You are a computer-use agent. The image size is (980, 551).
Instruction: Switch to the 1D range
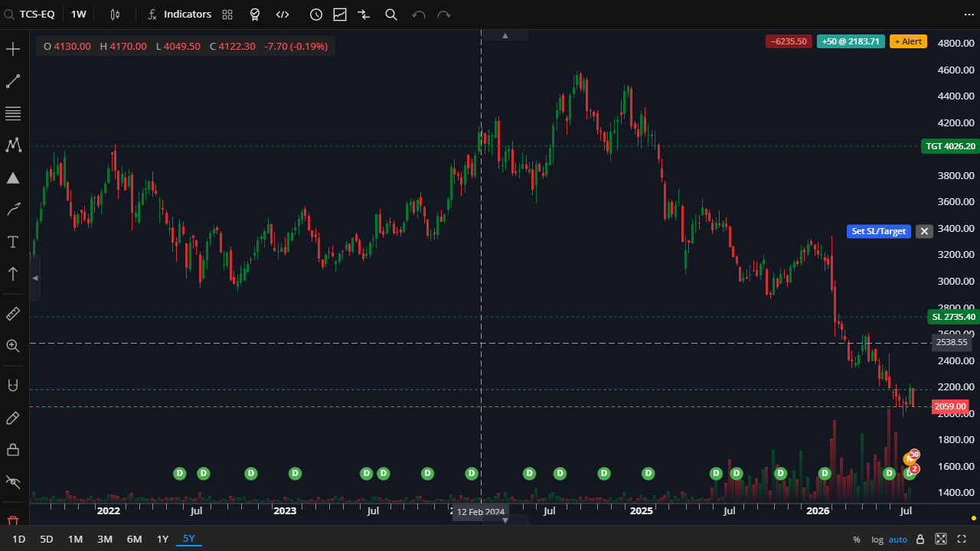tap(18, 540)
